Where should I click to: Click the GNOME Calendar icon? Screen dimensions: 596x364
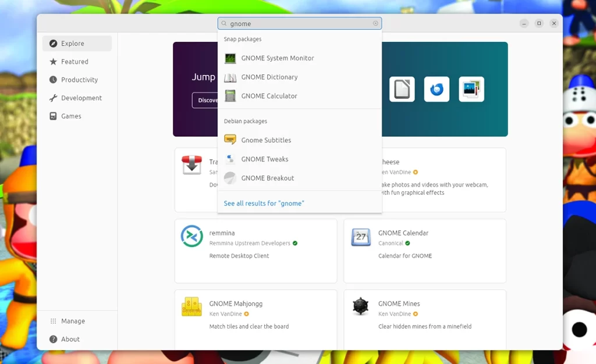point(361,237)
